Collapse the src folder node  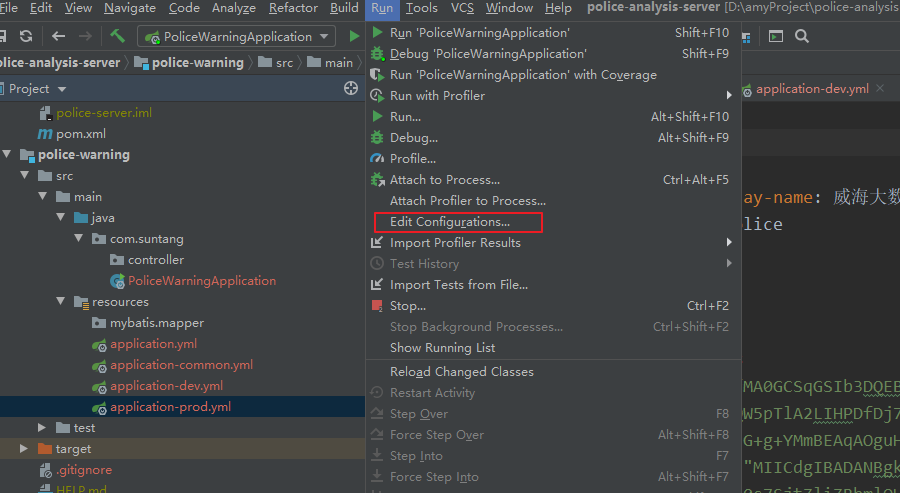point(25,176)
